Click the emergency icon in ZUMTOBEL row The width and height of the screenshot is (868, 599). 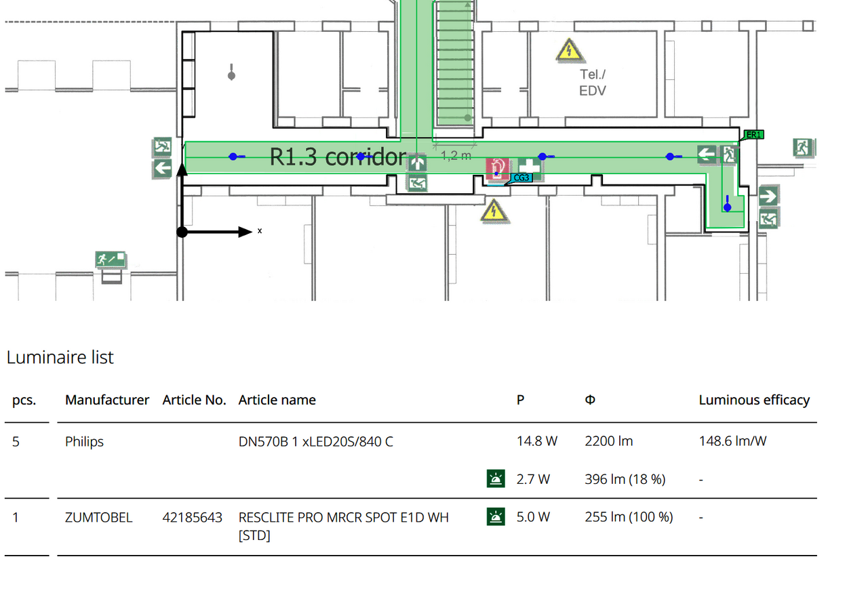pyautogui.click(x=496, y=517)
